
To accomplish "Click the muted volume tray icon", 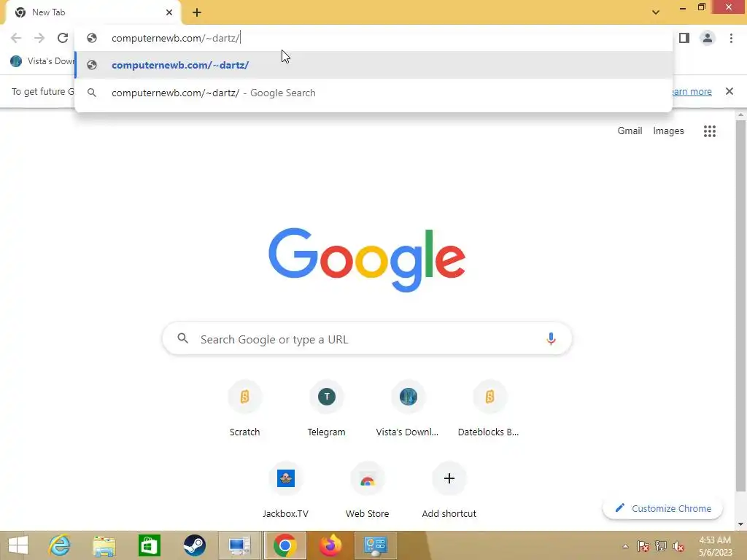I will pos(678,547).
